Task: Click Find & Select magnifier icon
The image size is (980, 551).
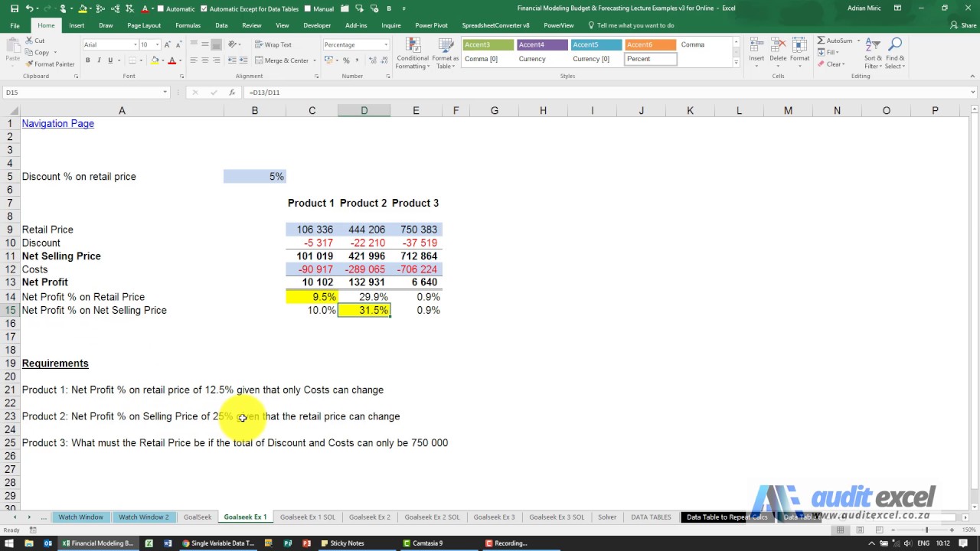Action: 894,53
